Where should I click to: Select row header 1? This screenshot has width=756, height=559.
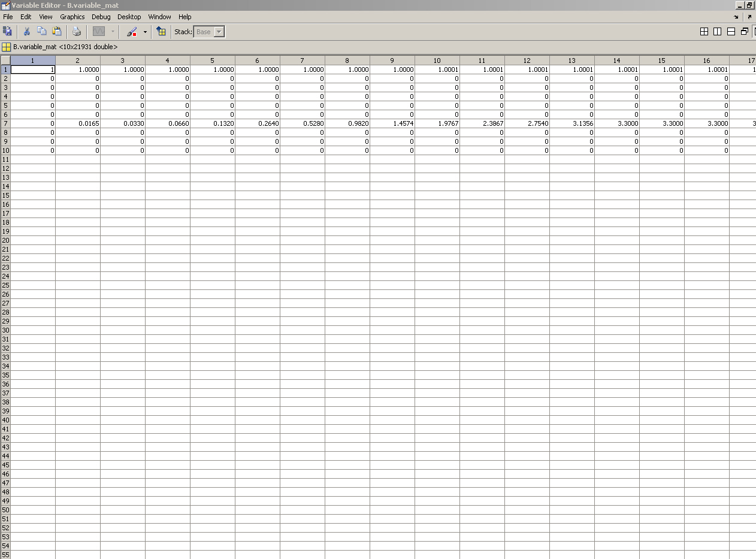click(x=5, y=70)
